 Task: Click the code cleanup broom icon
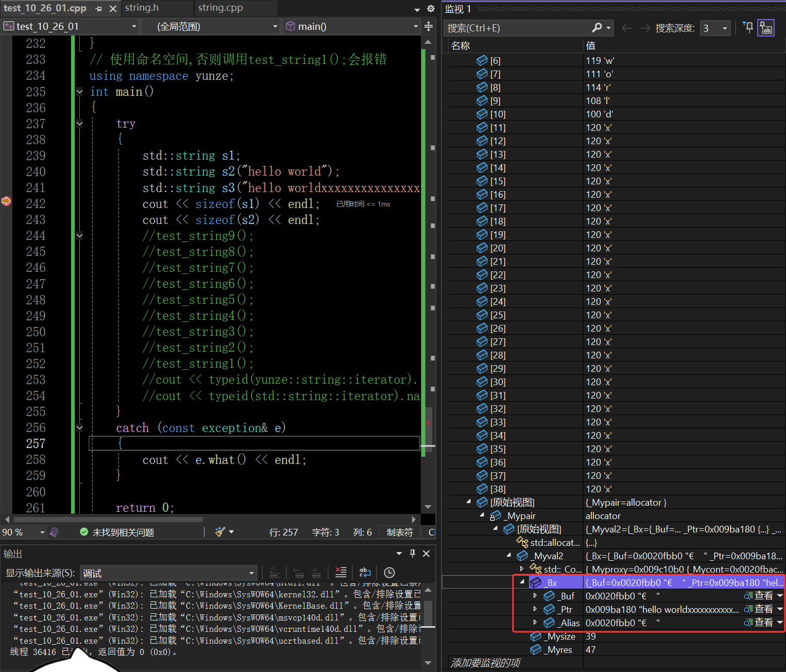[220, 532]
